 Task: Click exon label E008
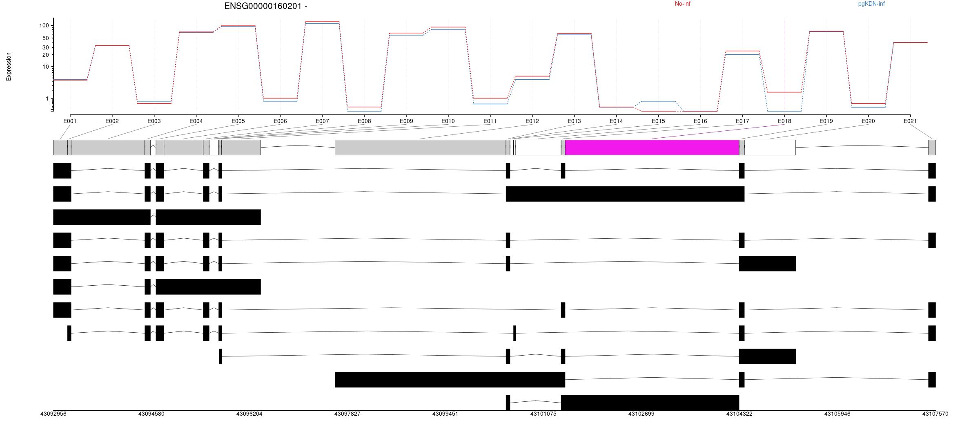pos(364,121)
